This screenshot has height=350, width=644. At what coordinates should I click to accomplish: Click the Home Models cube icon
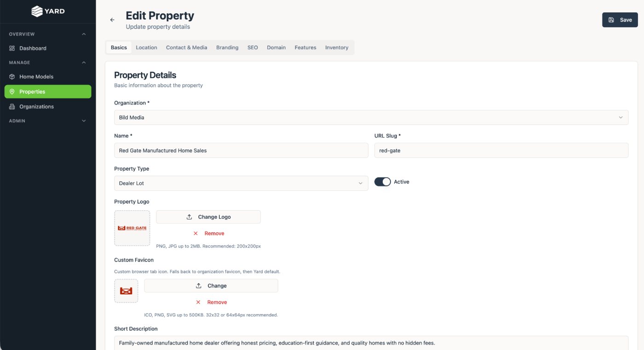pyautogui.click(x=12, y=77)
